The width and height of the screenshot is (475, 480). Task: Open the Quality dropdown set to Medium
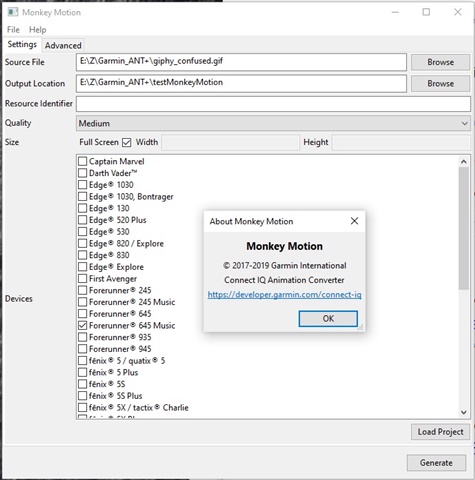point(273,123)
